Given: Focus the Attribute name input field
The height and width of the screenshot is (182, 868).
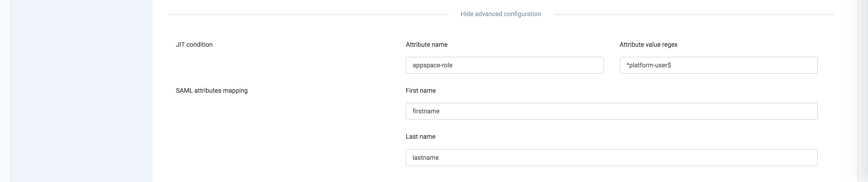Looking at the screenshot, I should [x=504, y=65].
